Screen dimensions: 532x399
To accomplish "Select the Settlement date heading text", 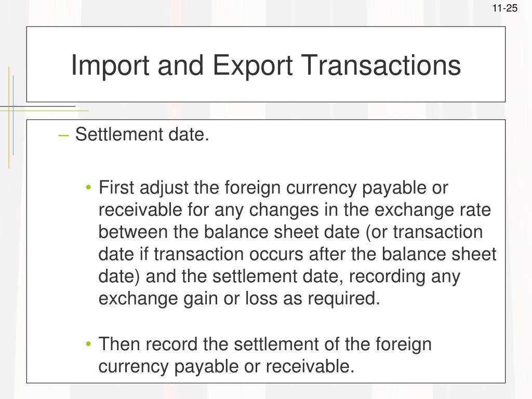I will [x=142, y=135].
